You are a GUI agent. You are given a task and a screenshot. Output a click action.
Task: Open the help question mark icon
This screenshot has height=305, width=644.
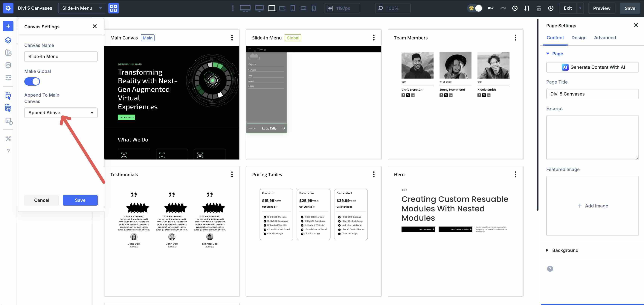pos(8,151)
